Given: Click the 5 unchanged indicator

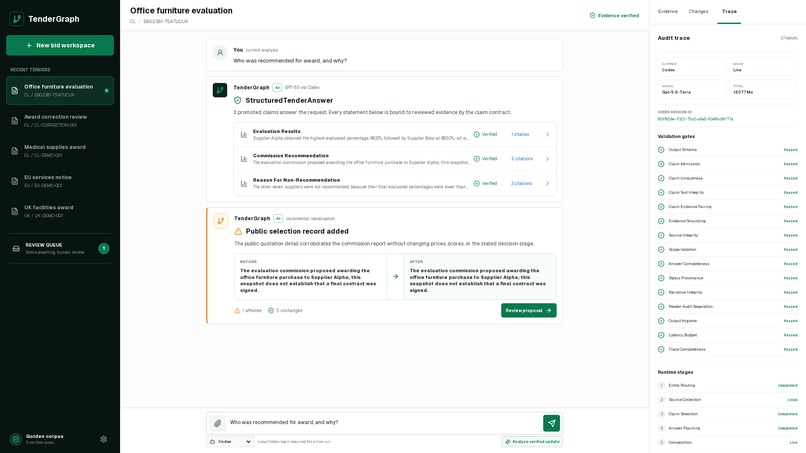Looking at the screenshot, I should (x=285, y=311).
